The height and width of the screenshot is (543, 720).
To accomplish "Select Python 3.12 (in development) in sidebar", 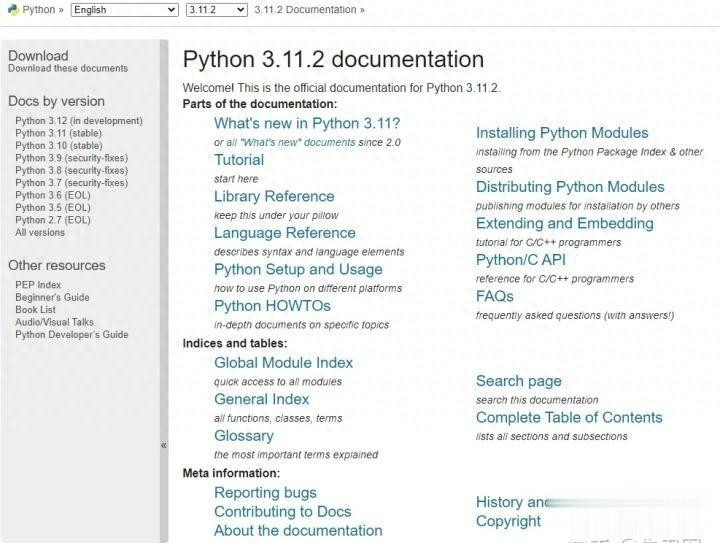I will tap(79, 121).
